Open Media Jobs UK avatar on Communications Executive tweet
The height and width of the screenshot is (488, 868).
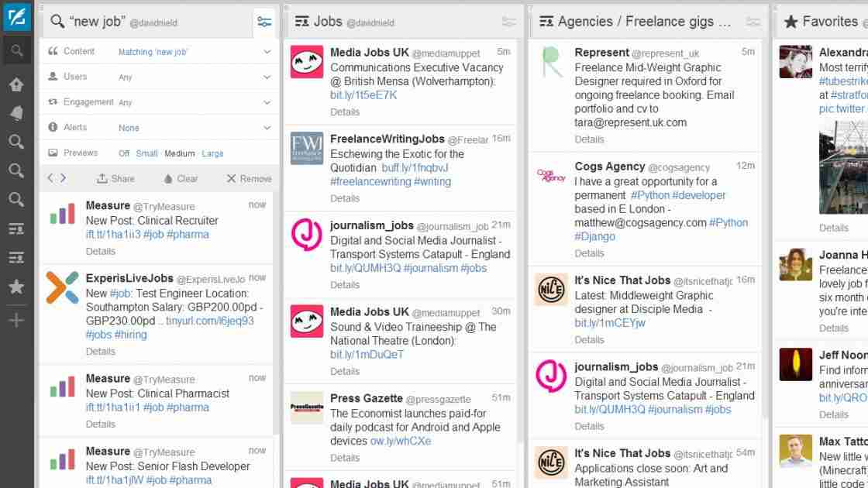(307, 62)
